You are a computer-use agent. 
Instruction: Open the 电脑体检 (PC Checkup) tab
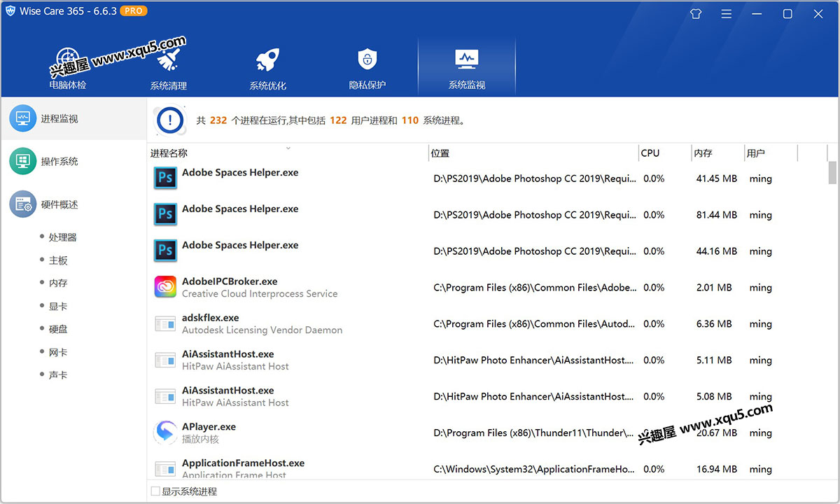[67, 69]
